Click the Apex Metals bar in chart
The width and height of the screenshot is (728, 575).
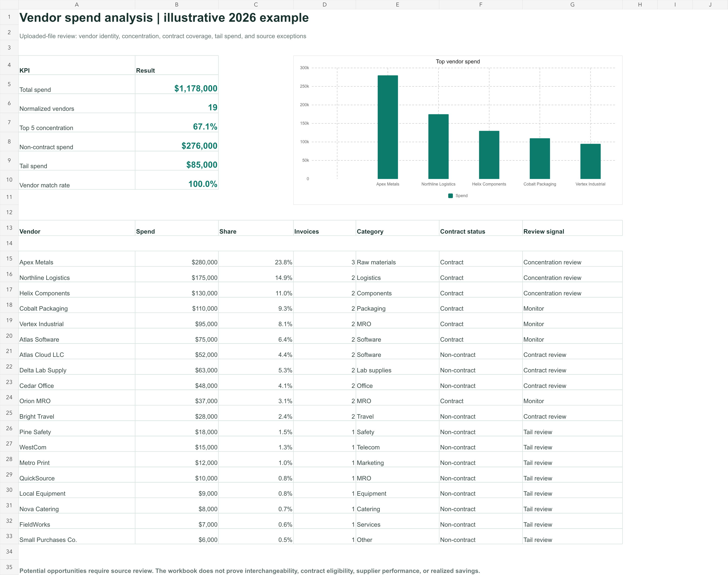tap(388, 127)
